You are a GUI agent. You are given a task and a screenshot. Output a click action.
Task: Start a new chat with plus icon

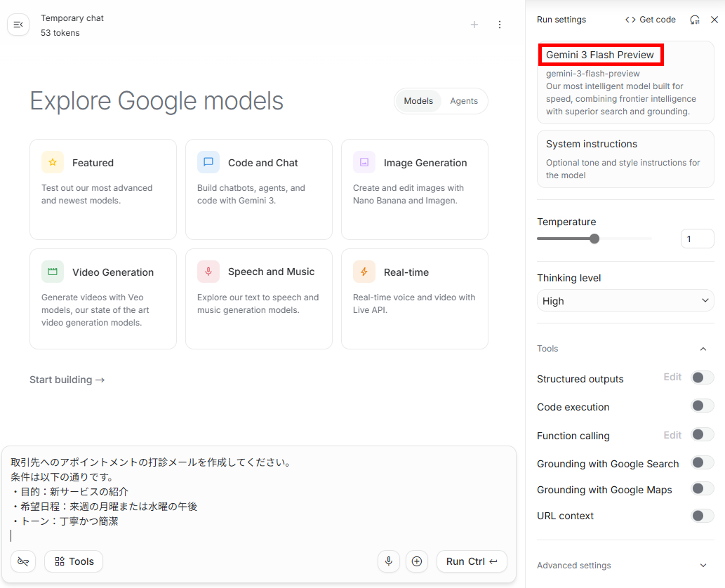point(474,25)
